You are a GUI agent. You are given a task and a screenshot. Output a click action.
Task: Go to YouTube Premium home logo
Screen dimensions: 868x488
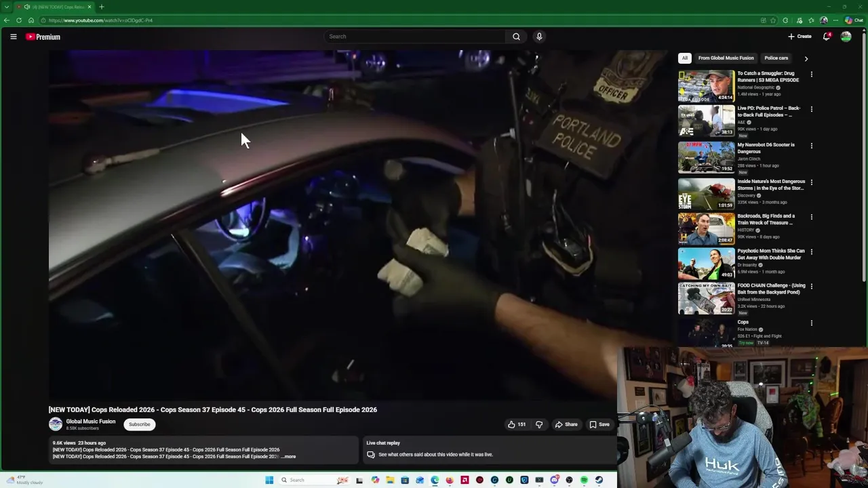click(43, 37)
